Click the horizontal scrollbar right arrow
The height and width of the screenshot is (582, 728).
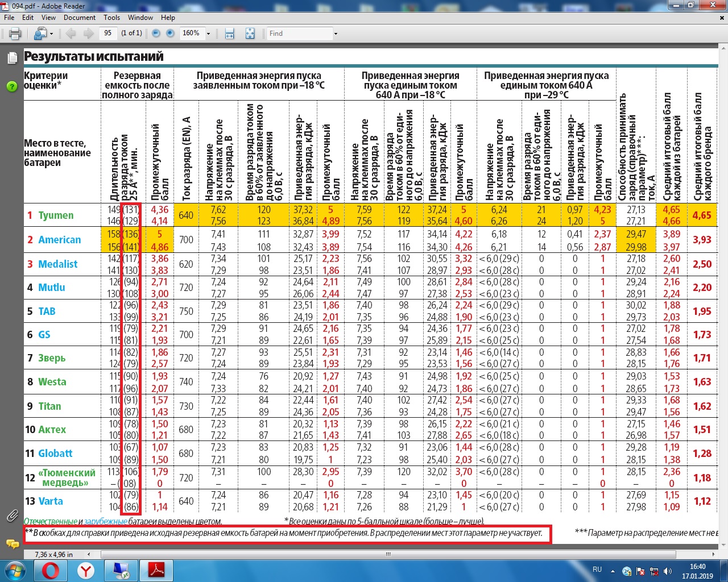(714, 554)
